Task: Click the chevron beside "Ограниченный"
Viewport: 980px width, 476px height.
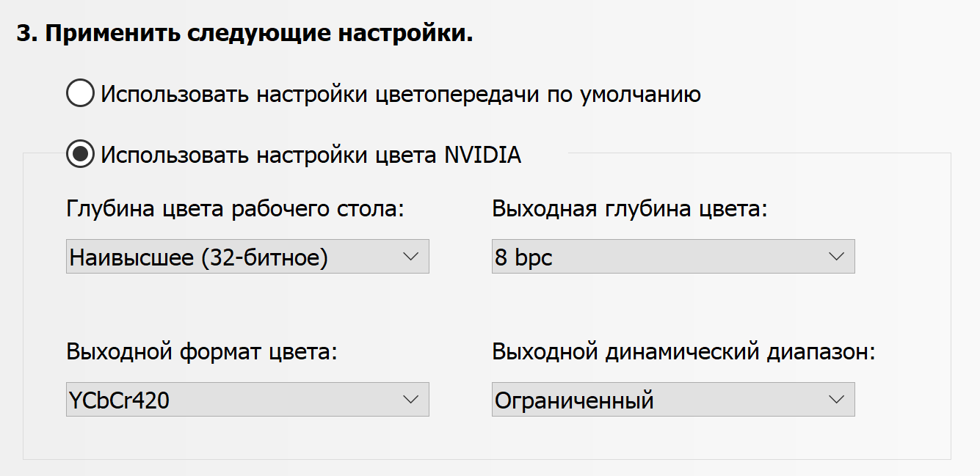Action: (x=836, y=400)
